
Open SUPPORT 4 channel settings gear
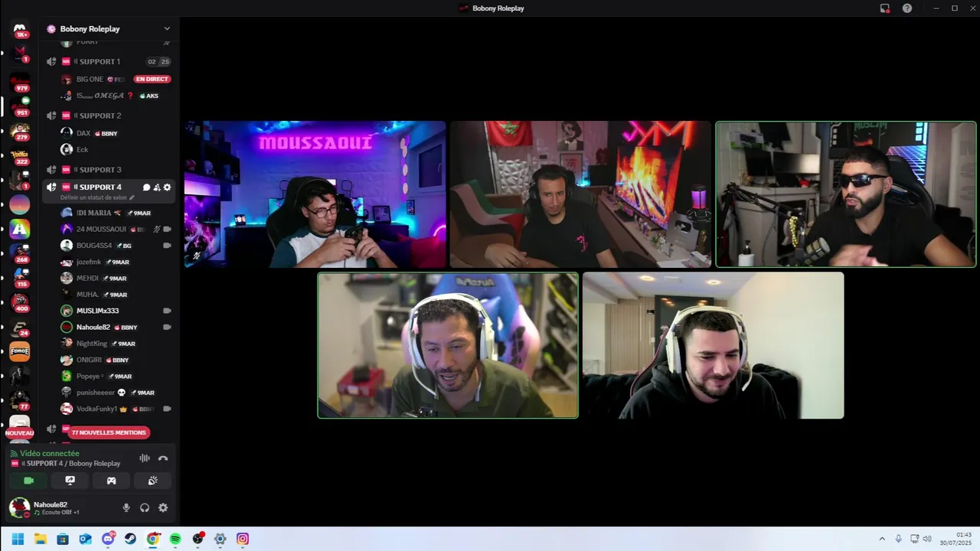168,187
